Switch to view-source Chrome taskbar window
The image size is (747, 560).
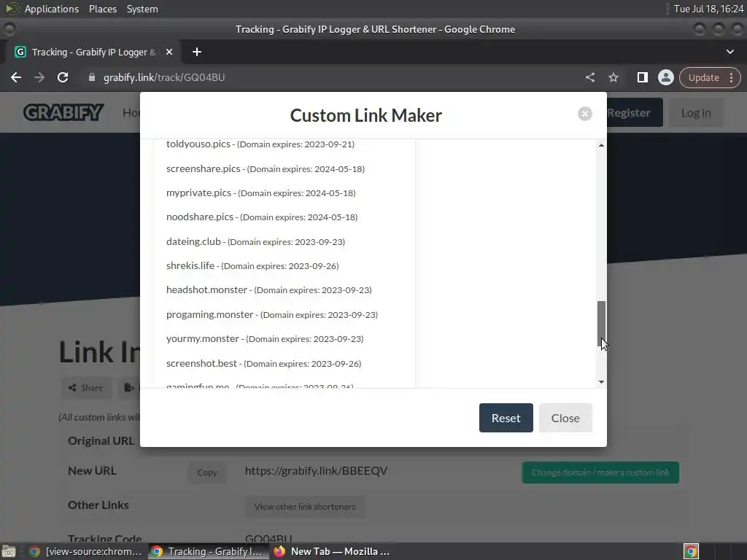(86, 551)
